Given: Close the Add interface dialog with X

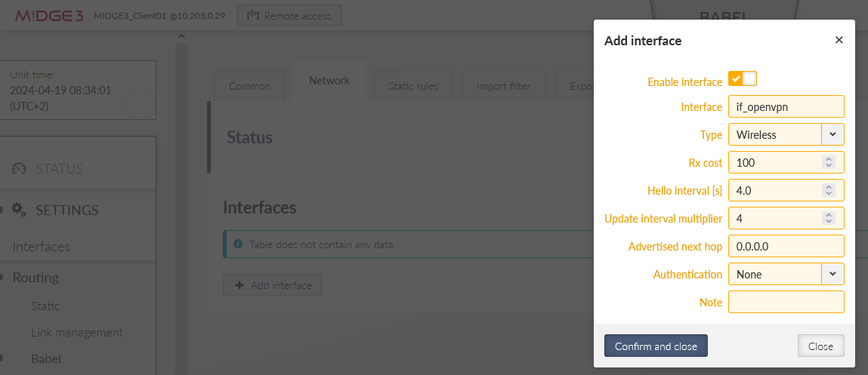Looking at the screenshot, I should coord(839,41).
